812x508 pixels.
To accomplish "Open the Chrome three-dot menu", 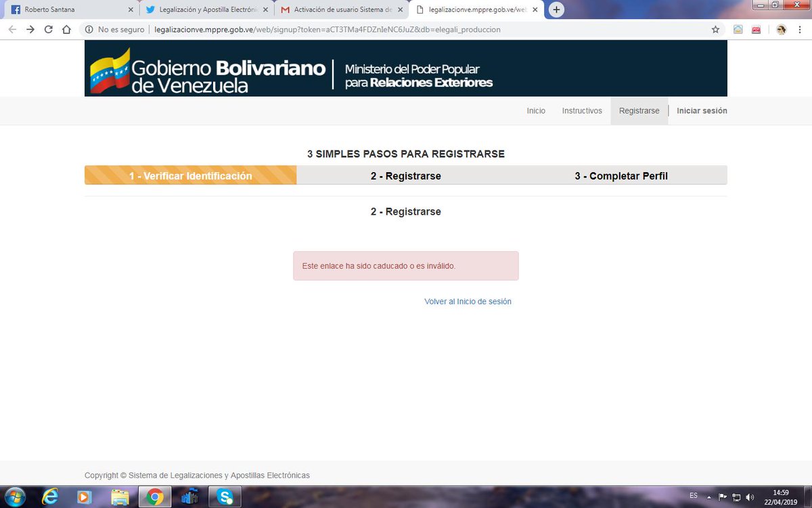I will pos(799,30).
